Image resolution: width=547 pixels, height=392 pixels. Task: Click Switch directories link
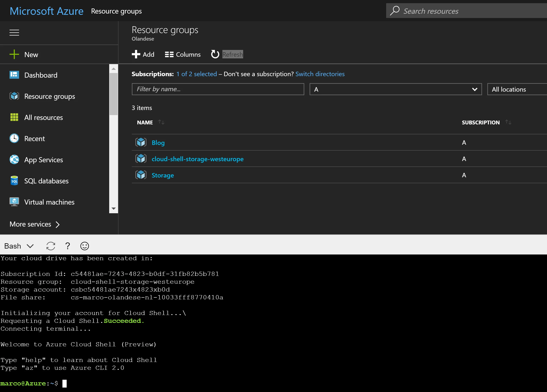click(x=320, y=74)
